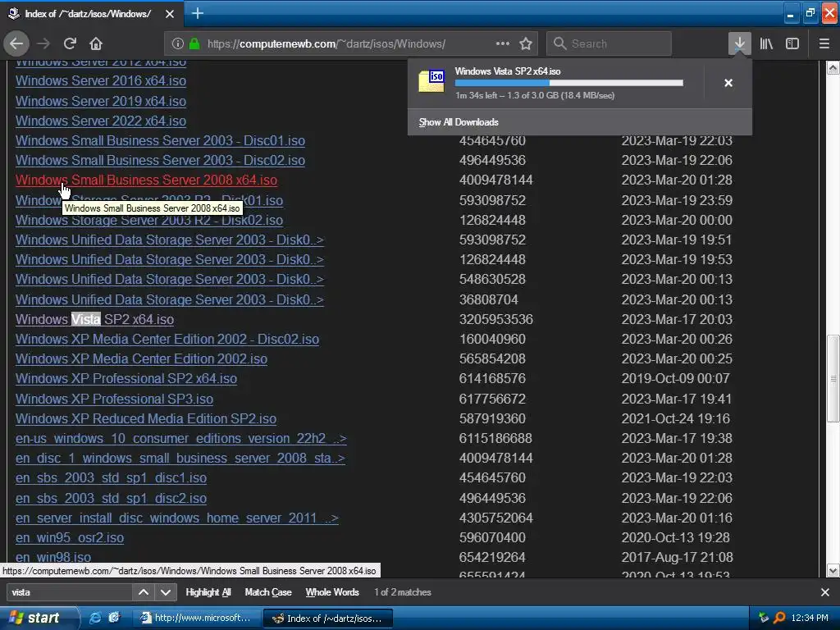Screen dimensions: 840x630
Task: Select the Index of ~dartz taskbar button
Action: click(x=328, y=618)
